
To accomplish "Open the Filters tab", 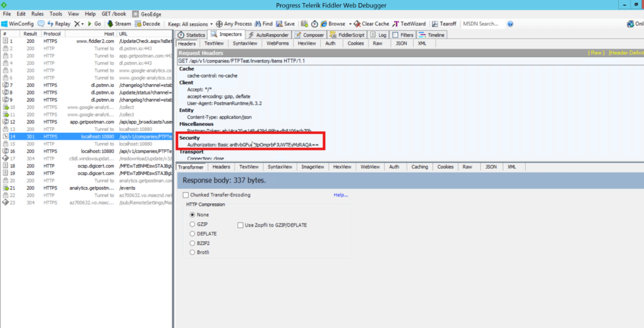I will (403, 35).
